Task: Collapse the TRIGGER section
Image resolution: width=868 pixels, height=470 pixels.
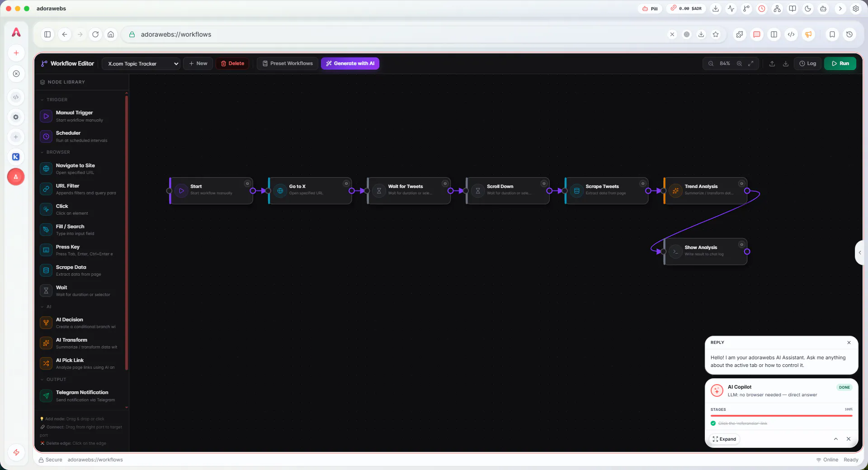Action: pyautogui.click(x=54, y=100)
